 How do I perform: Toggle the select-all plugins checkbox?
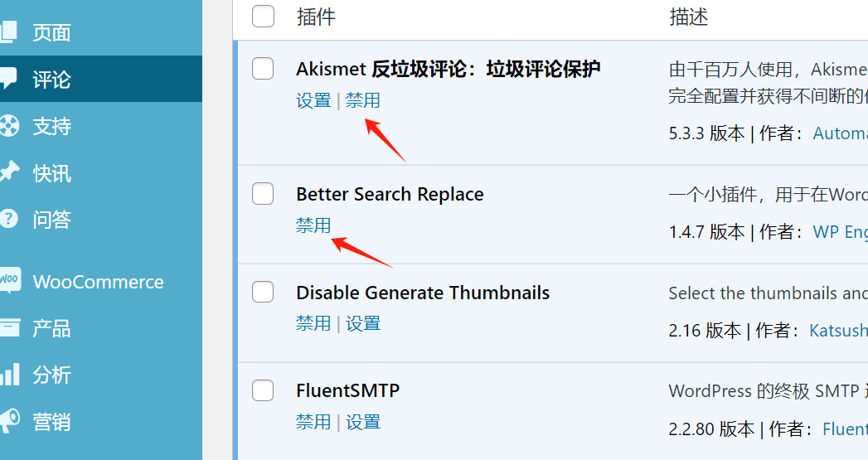[263, 17]
